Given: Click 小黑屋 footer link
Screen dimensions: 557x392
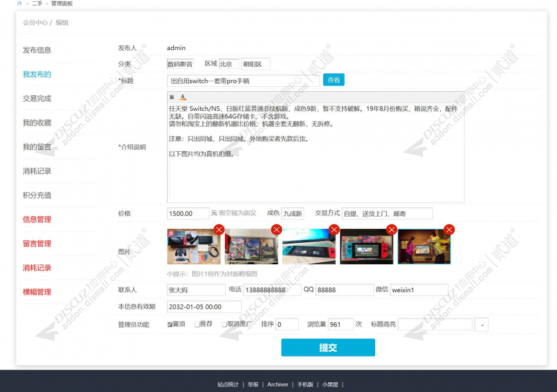Looking at the screenshot, I should click(330, 384).
